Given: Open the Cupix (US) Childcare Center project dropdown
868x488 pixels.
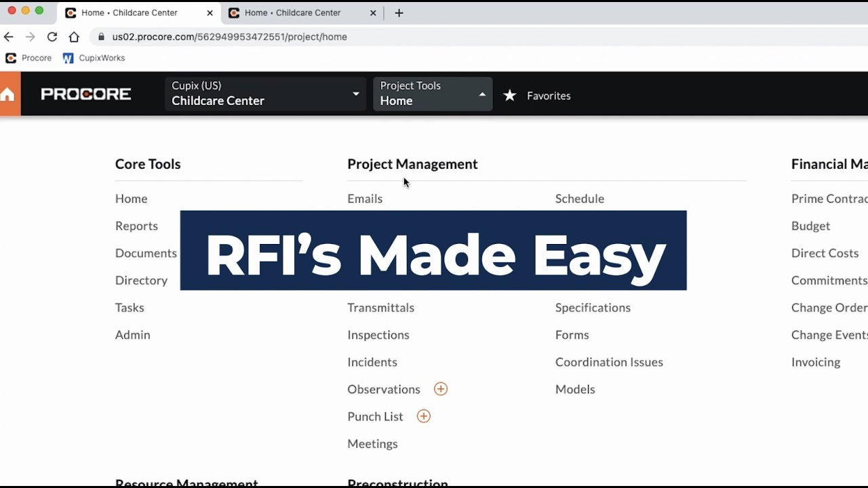Looking at the screenshot, I should [x=265, y=94].
